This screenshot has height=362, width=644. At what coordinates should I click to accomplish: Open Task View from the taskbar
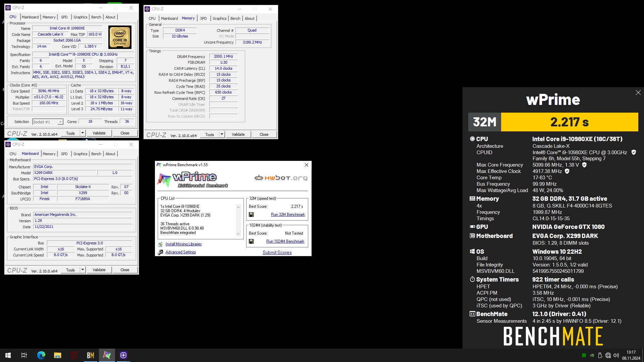24,355
